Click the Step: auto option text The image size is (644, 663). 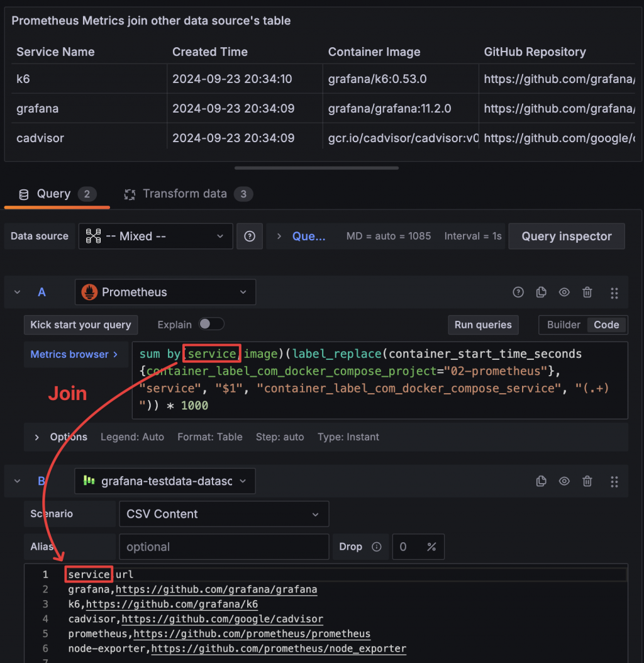click(280, 437)
